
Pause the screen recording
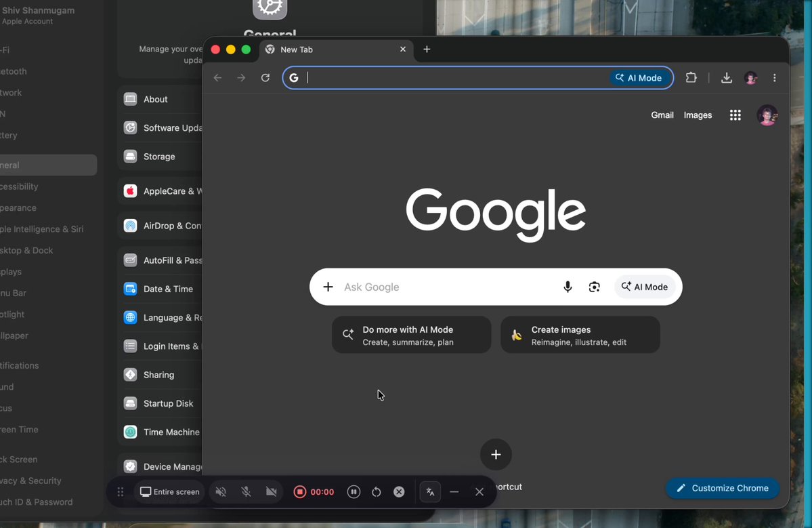click(x=354, y=491)
